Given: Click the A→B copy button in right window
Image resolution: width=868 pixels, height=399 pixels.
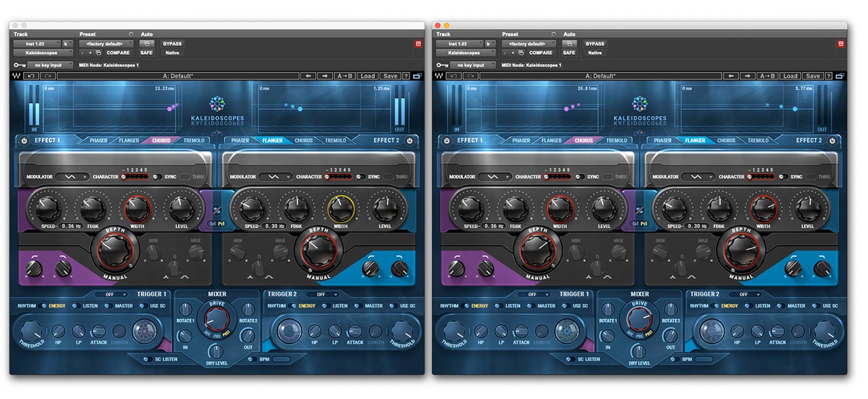Looking at the screenshot, I should point(767,76).
